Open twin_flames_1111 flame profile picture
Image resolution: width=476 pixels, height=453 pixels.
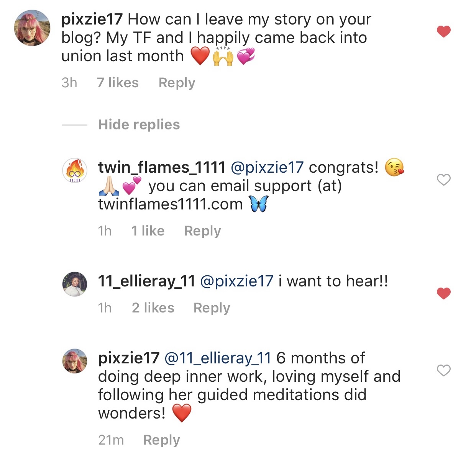75,170
